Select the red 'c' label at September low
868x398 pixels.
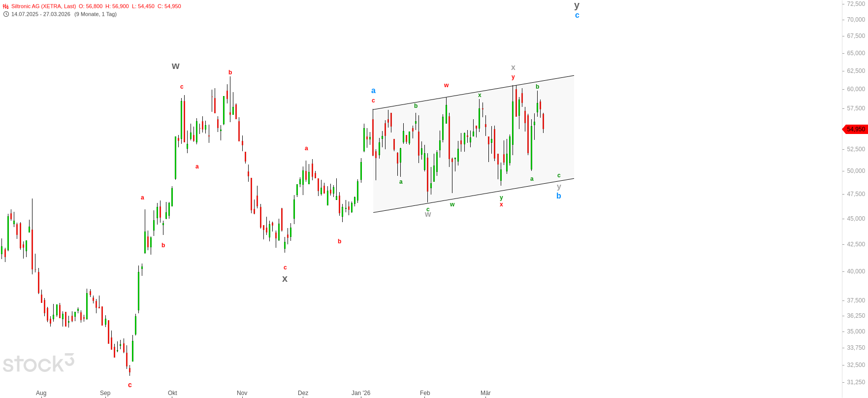pos(130,385)
